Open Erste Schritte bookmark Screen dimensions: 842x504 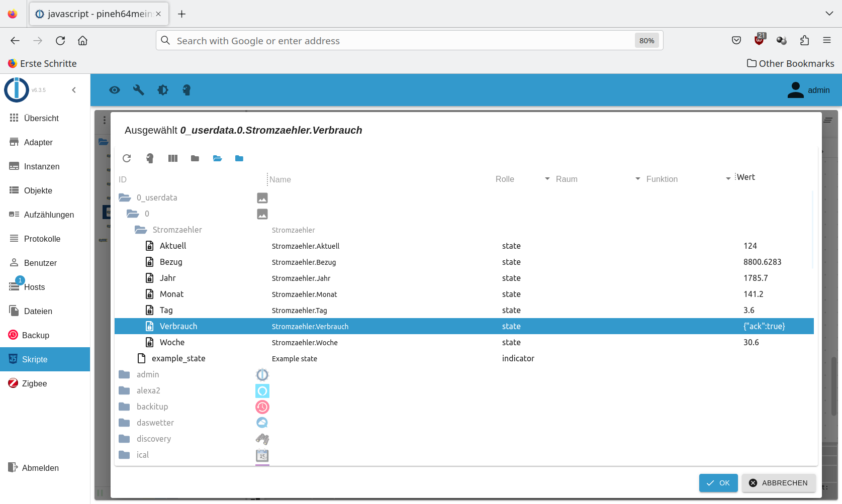tap(43, 63)
